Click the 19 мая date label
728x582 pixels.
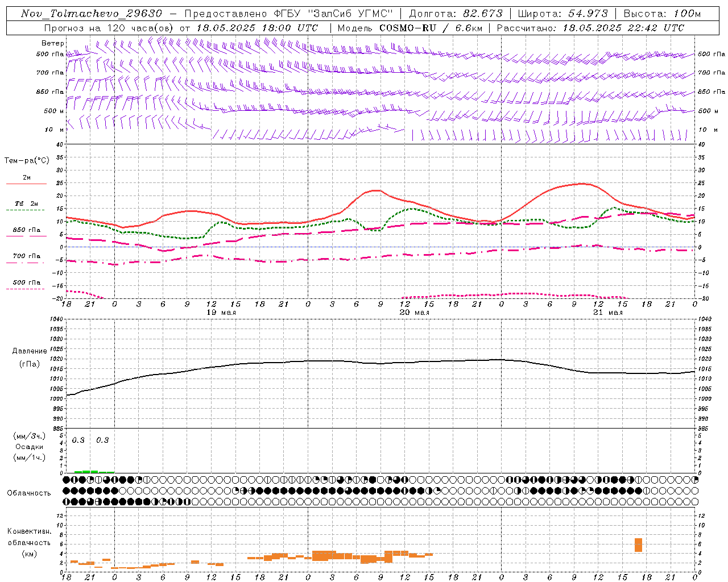pyautogui.click(x=221, y=313)
